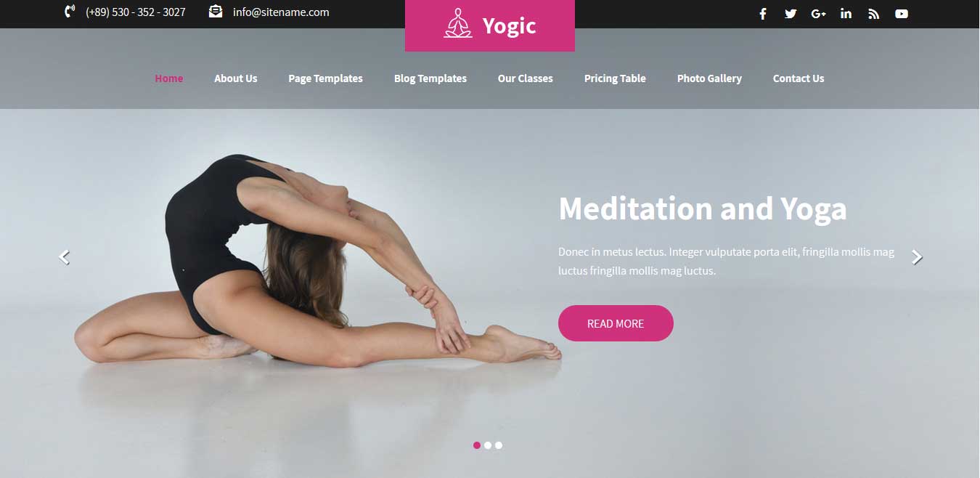Open the Blog Templates menu
980x478 pixels.
pos(430,78)
